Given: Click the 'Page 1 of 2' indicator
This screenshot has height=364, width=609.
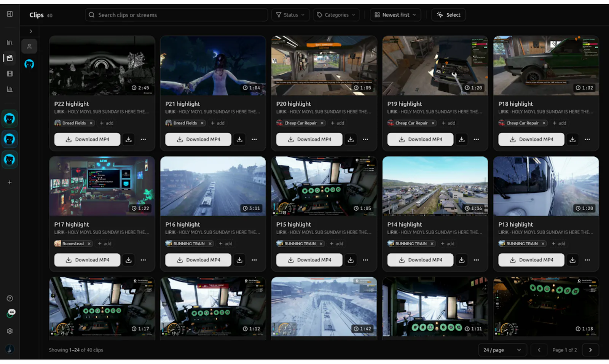Looking at the screenshot, I should pyautogui.click(x=565, y=350).
